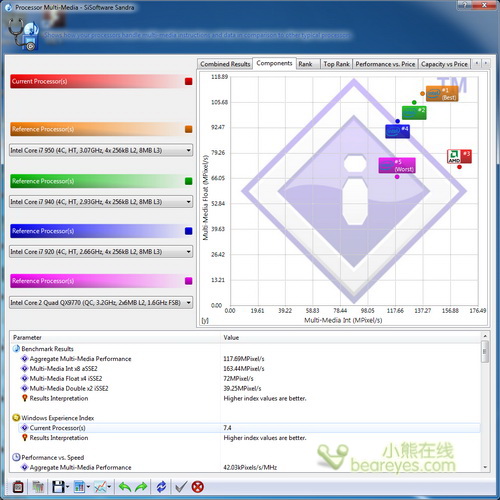Select the Top Rank tab

[336, 64]
